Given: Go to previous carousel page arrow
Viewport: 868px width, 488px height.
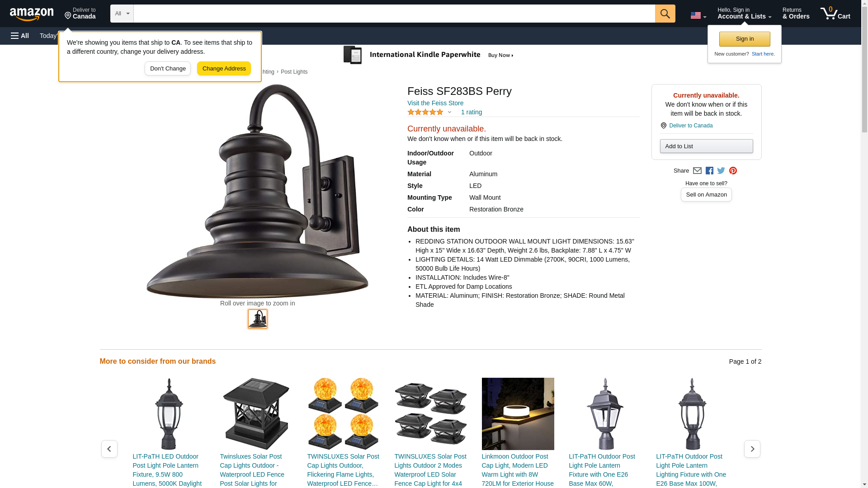Looking at the screenshot, I should (109, 449).
